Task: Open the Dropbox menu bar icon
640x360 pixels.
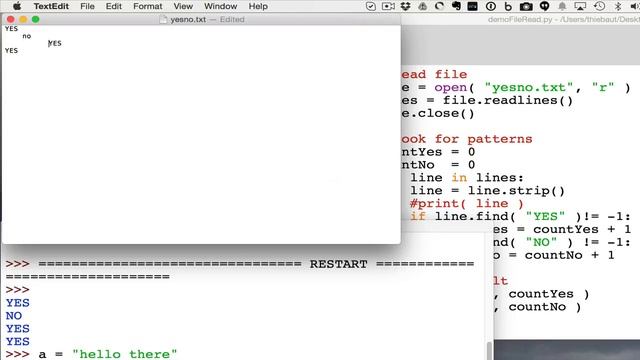Action: [405, 6]
